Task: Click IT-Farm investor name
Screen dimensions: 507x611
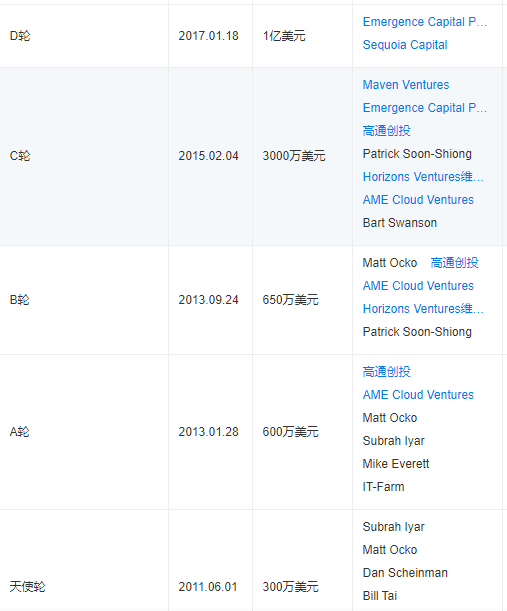Action: [383, 487]
